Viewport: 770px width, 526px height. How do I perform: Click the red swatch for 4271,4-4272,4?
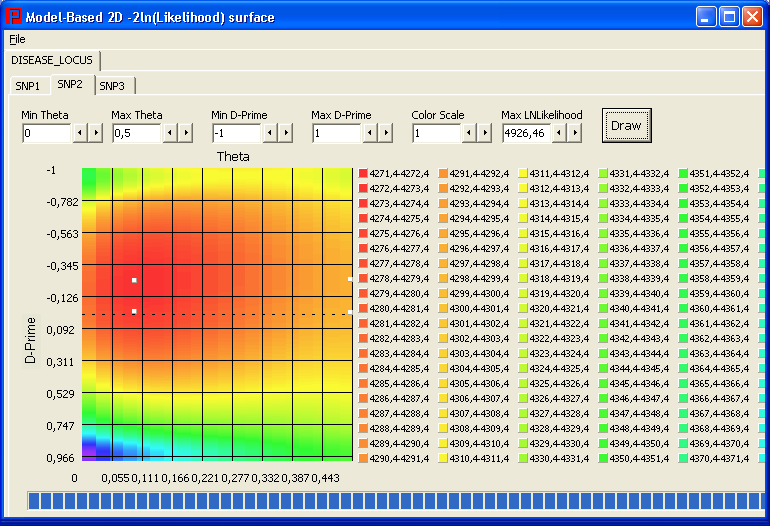pos(363,173)
